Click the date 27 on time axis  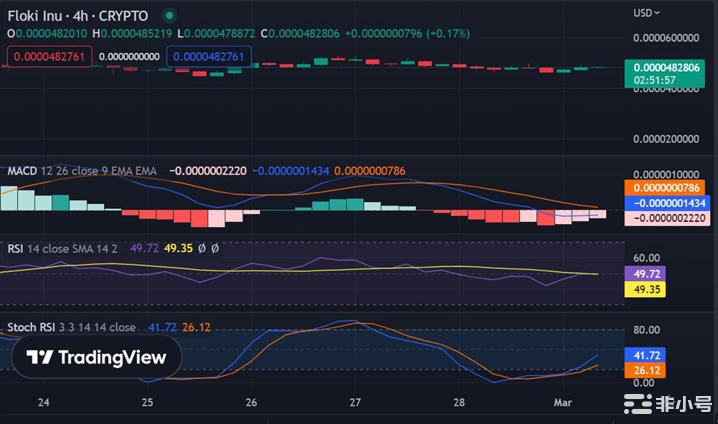pos(356,403)
